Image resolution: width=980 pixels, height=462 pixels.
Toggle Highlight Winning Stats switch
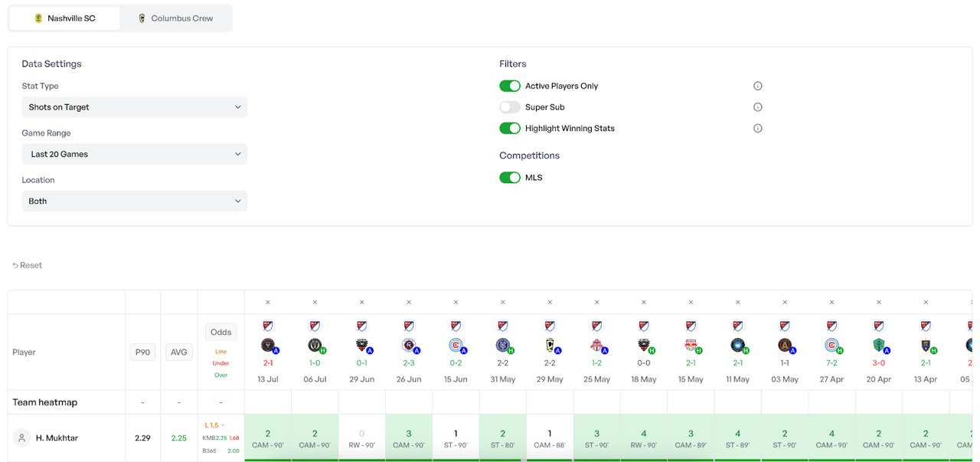(510, 128)
